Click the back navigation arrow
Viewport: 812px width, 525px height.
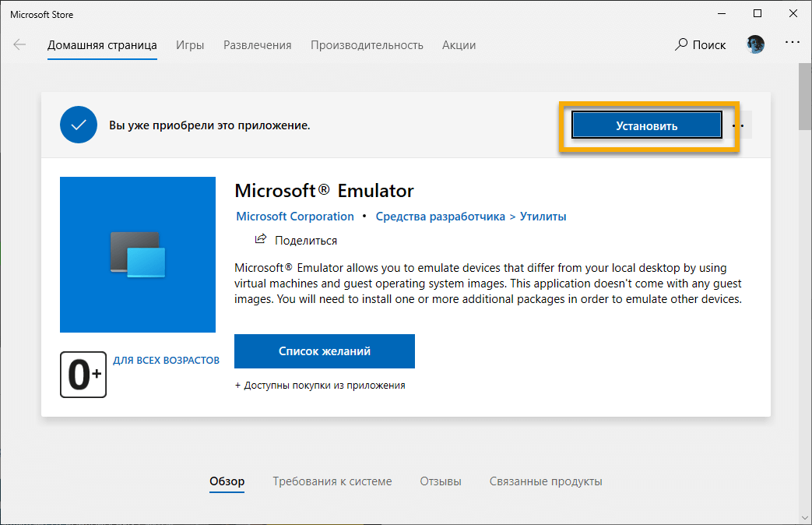coord(19,44)
